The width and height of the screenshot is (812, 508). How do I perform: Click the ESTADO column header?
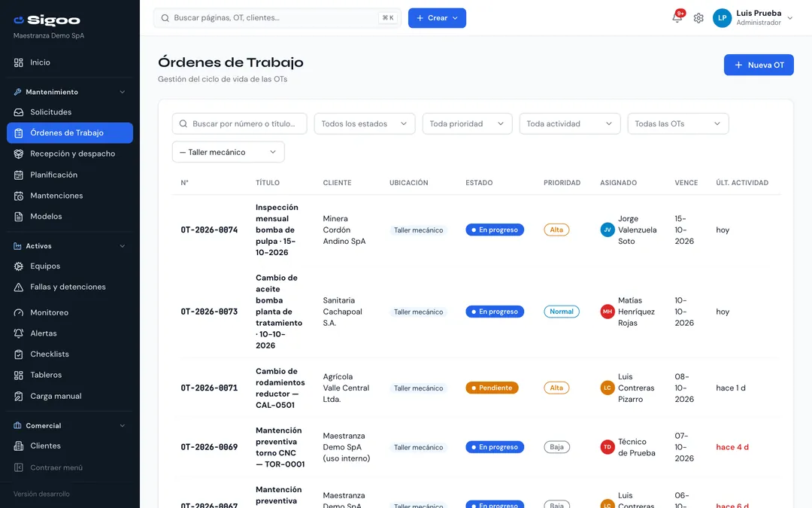479,183
